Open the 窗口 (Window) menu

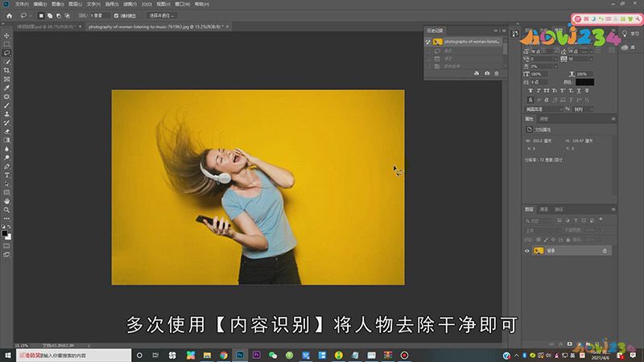(183, 4)
